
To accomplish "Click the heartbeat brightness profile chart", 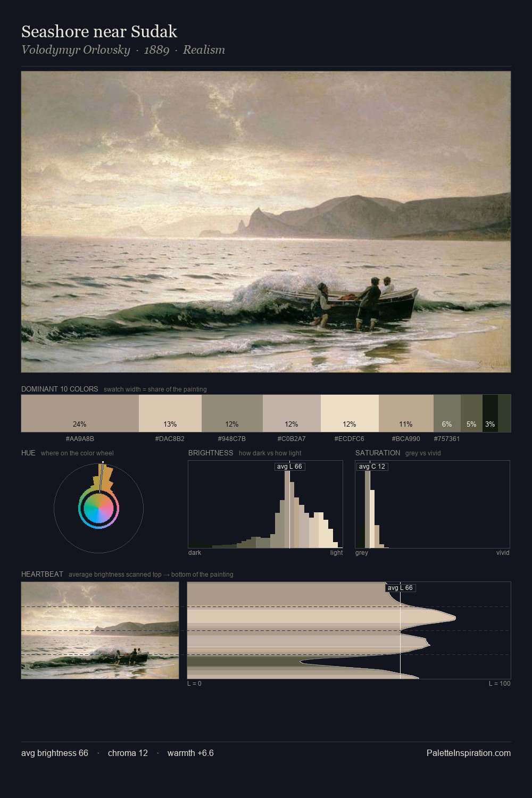I will (349, 630).
